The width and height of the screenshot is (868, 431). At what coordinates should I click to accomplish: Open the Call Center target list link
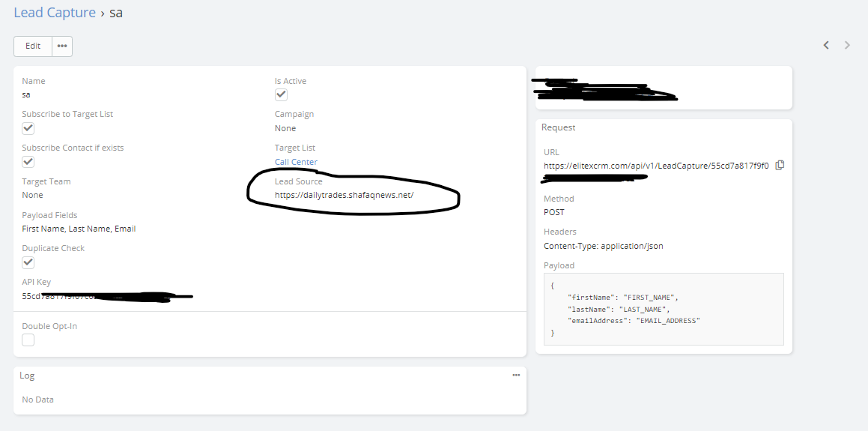coord(296,162)
